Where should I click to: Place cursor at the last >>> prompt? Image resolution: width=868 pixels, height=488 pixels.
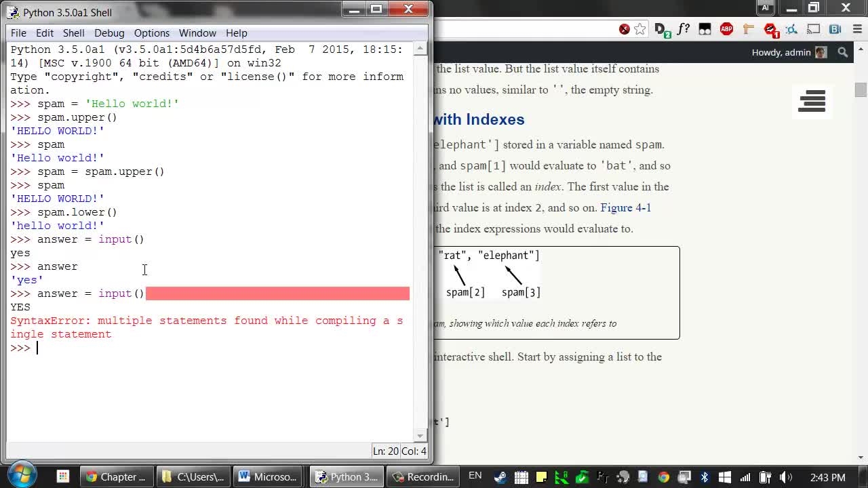click(x=37, y=348)
